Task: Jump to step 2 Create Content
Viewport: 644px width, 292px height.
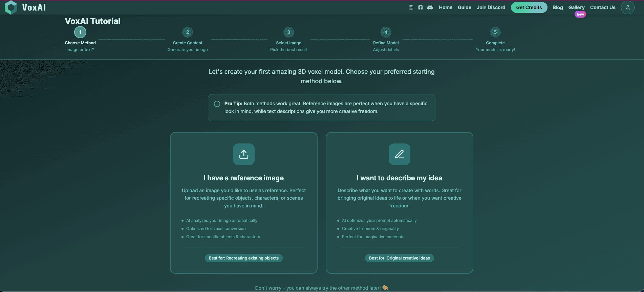Action: point(188,32)
